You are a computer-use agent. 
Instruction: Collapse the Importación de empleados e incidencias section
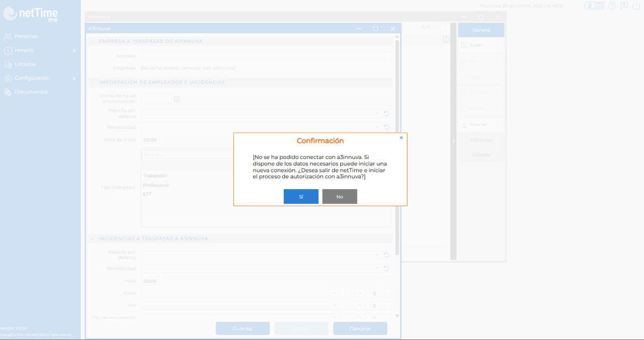[91, 83]
